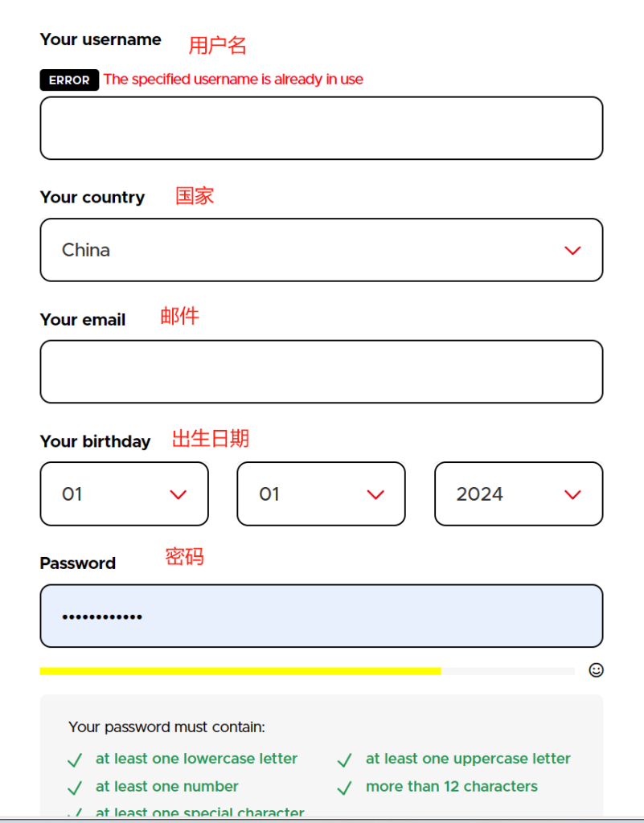Expand the first birthday dropdown showing 01
Viewport: 644px width, 823px height.
tap(125, 494)
